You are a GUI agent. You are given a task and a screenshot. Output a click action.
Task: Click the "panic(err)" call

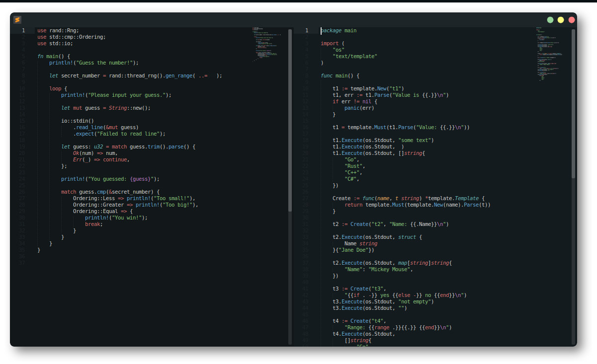click(359, 108)
